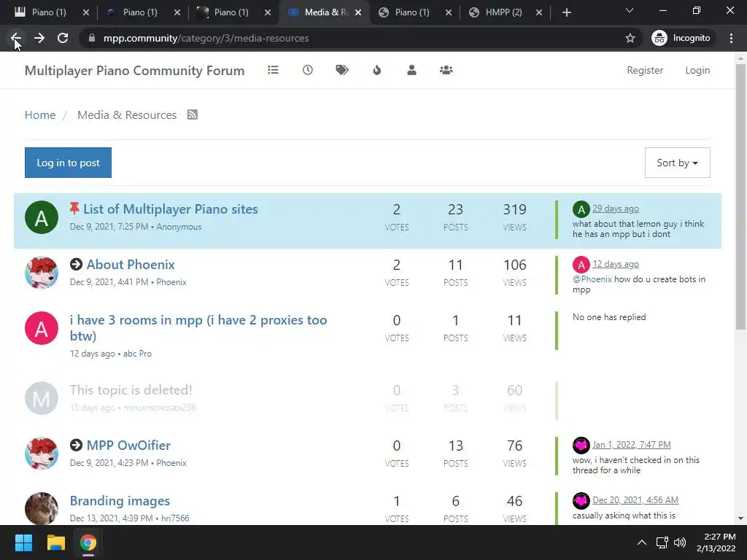
Task: Open the 12 days ago reply link
Action: (616, 264)
